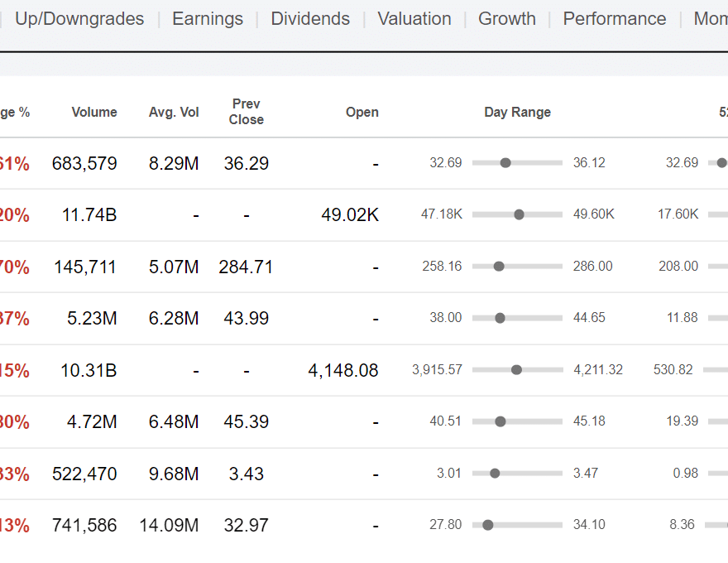Image resolution: width=728 pixels, height=563 pixels.
Task: Click day range slider for 3.01–3.47 row
Action: click(517, 474)
